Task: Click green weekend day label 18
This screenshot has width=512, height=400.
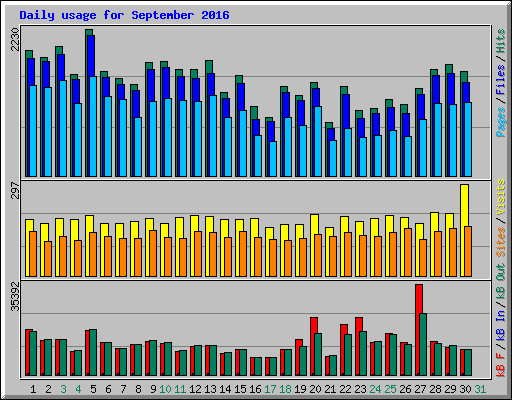Action: [285, 389]
